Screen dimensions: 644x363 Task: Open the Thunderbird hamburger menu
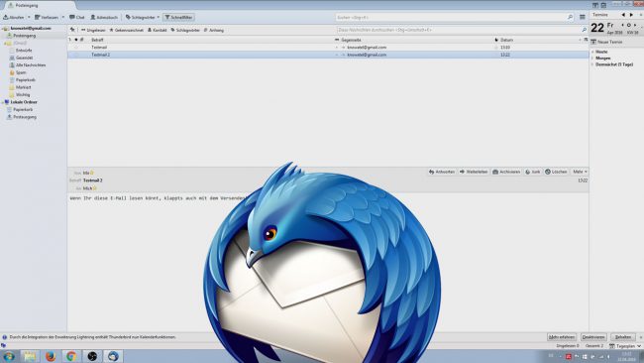click(582, 17)
